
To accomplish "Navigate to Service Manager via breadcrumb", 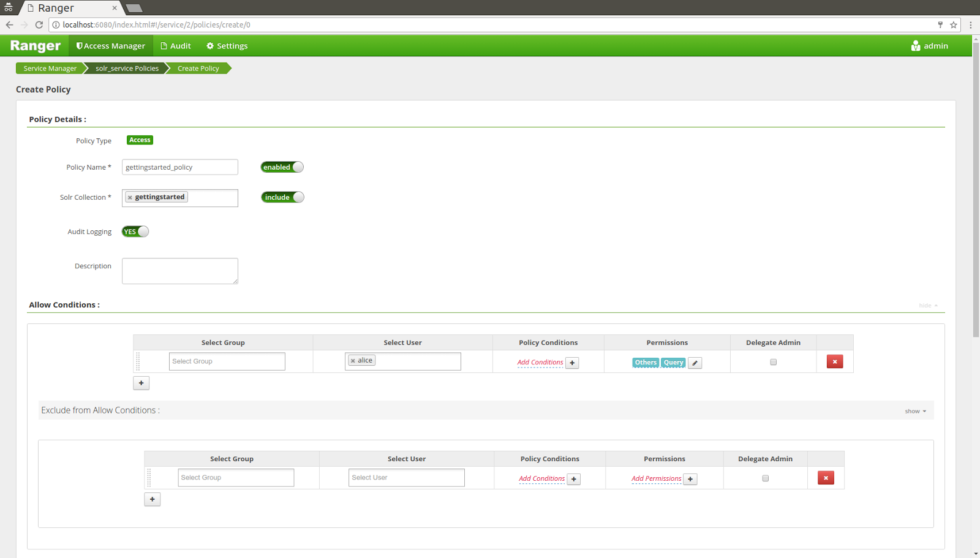I will coord(49,68).
